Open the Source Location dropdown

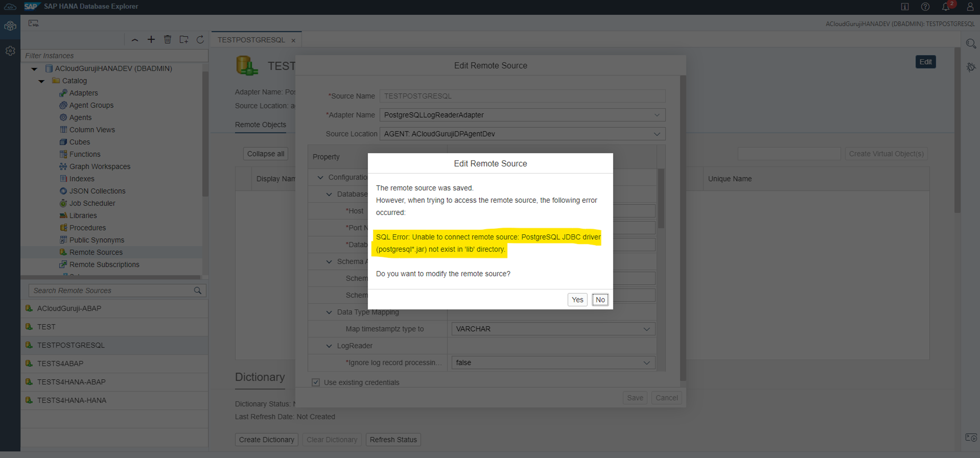tap(657, 134)
